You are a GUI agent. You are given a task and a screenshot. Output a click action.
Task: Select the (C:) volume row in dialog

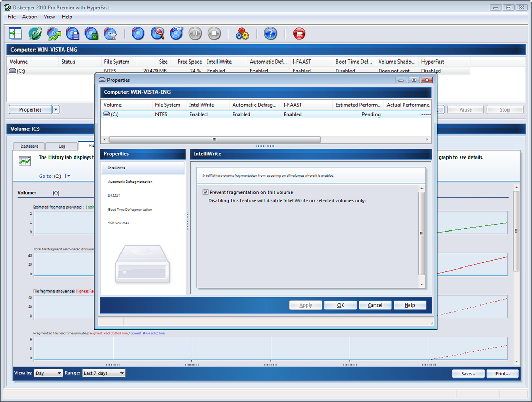pyautogui.click(x=265, y=114)
